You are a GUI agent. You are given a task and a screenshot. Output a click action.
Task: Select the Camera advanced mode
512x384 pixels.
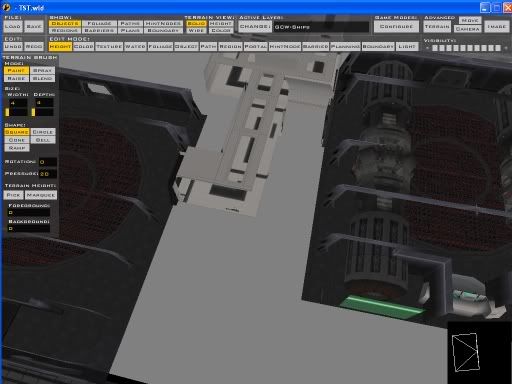coord(467,29)
